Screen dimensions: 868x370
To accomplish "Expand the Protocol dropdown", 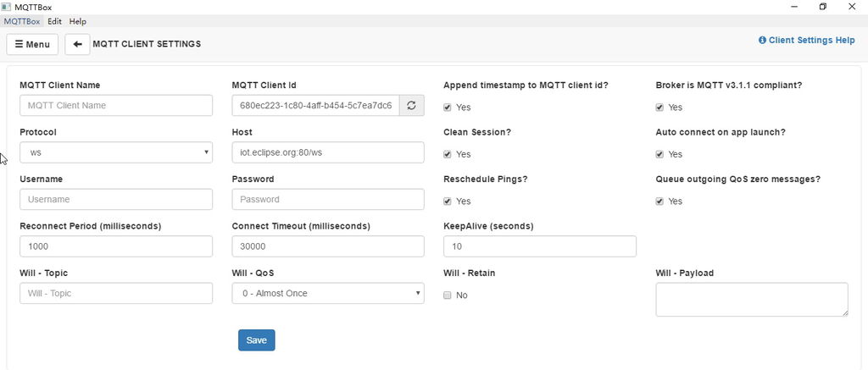I will tap(116, 152).
